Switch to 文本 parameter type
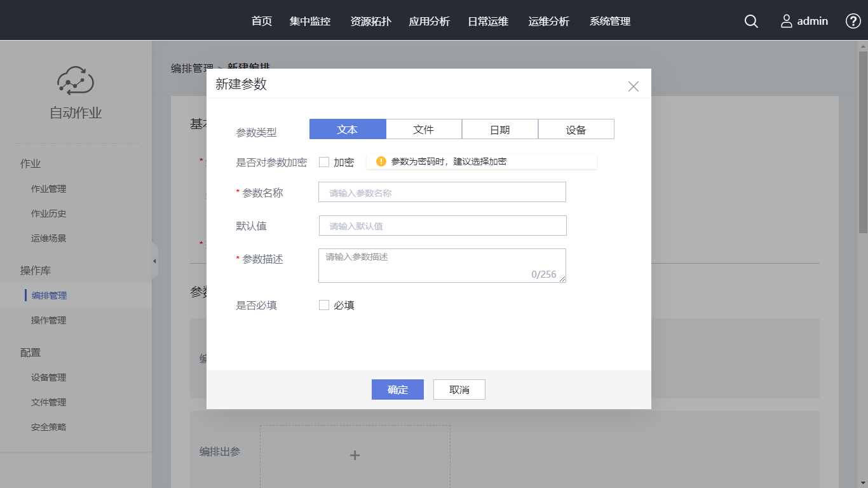868x488 pixels. pos(348,129)
